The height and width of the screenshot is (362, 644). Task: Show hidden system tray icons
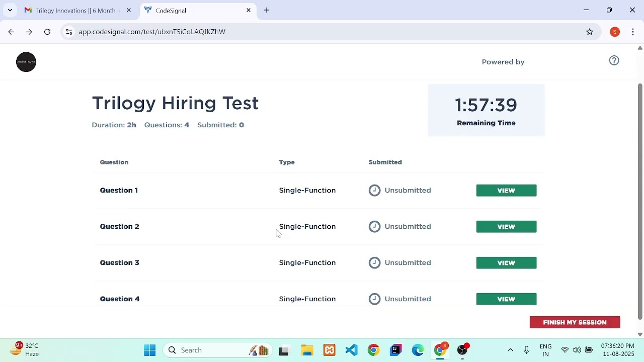click(510, 350)
